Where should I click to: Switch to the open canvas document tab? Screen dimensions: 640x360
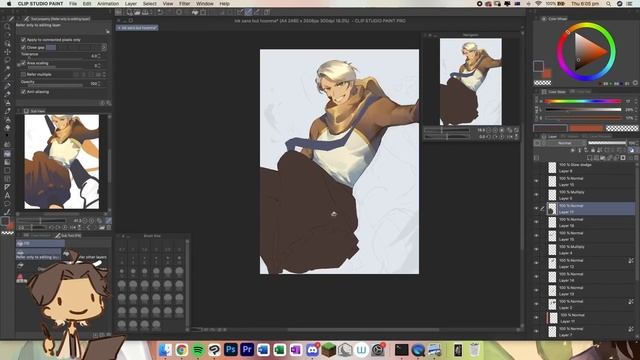click(137, 28)
